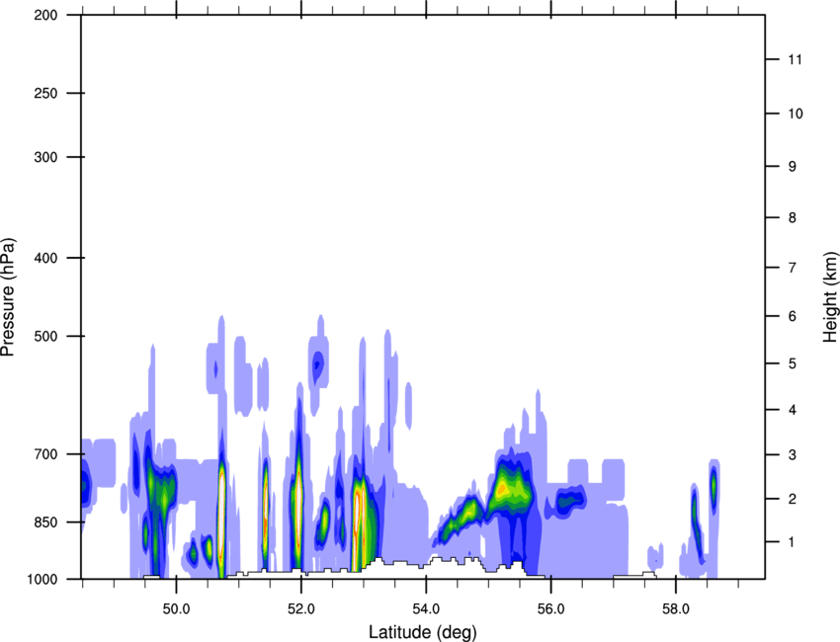Click the 56.0 latitude tick label
This screenshot has width=840, height=642.
point(551,609)
